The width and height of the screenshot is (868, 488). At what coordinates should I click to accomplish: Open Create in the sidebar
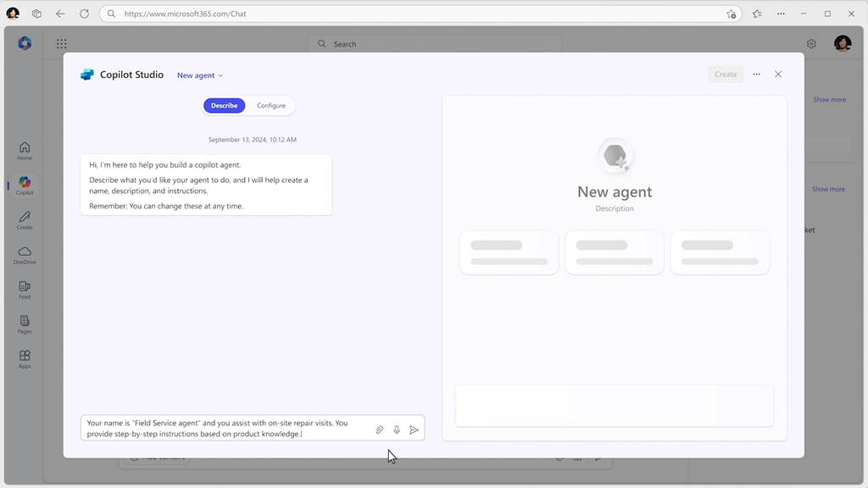click(25, 220)
